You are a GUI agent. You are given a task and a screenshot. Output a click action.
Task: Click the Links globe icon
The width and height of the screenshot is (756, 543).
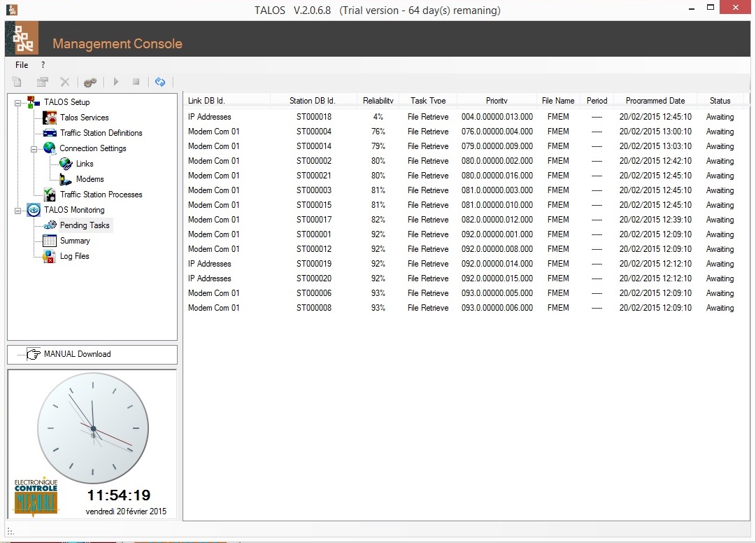pyautogui.click(x=66, y=164)
